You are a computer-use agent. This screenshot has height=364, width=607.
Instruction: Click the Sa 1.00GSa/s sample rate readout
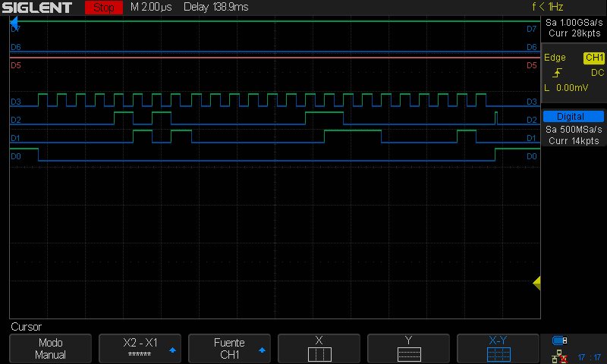[x=574, y=23]
